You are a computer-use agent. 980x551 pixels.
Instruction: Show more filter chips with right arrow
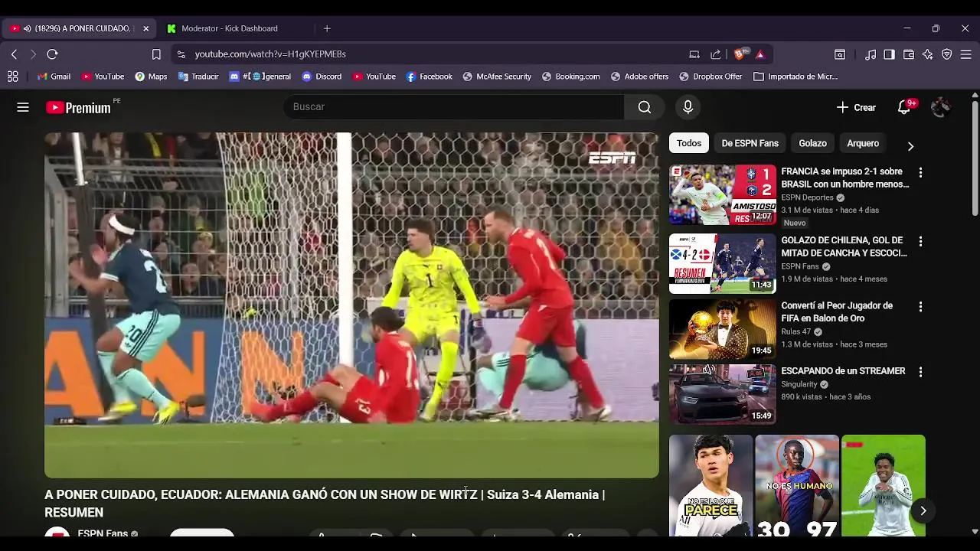910,145
